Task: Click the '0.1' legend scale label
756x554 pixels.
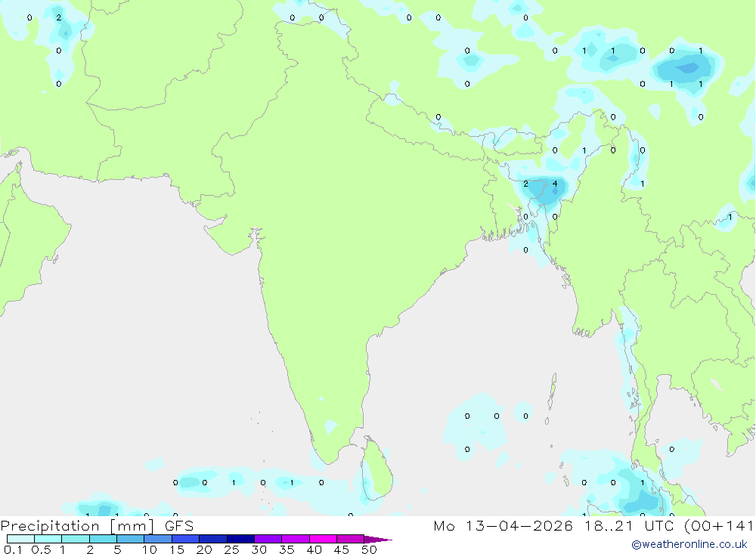Action: click(x=13, y=549)
